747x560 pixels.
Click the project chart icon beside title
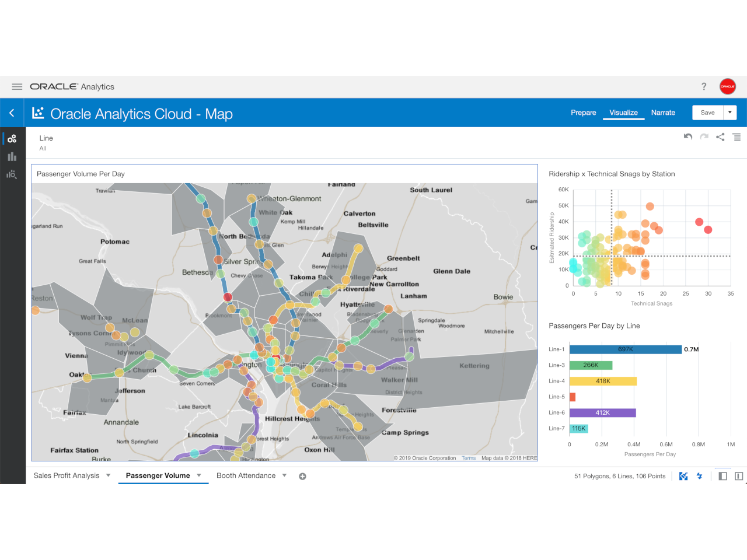38,113
